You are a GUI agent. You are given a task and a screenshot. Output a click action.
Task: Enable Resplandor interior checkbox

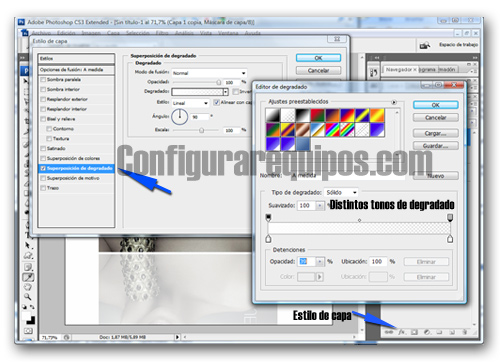(43, 109)
